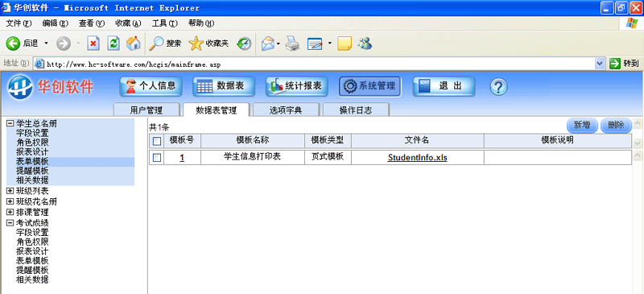Image resolution: width=644 pixels, height=294 pixels.
Task: Collapse the 学生总名册 tree node
Action: tap(10, 123)
